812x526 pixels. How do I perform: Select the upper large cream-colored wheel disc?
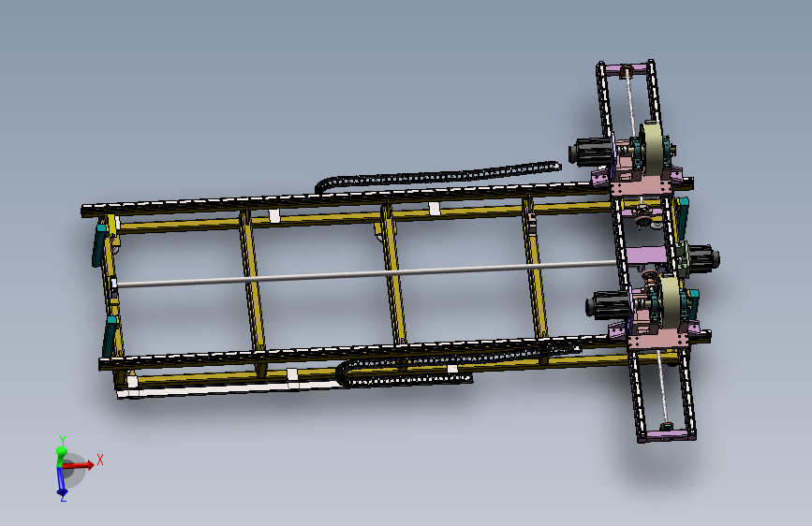pyautogui.click(x=652, y=149)
